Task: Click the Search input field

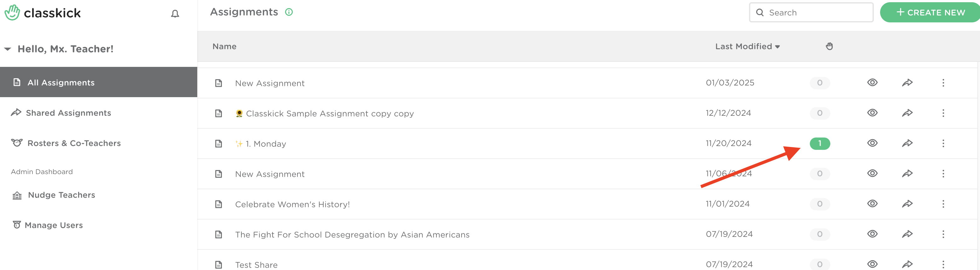Action: (x=811, y=13)
